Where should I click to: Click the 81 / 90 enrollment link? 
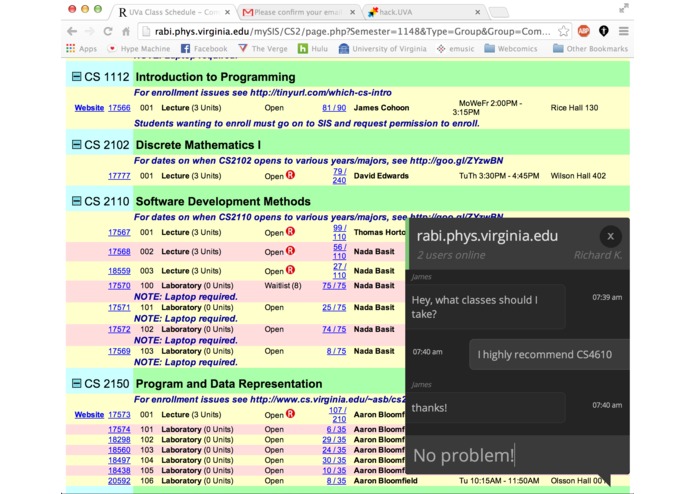tap(334, 108)
